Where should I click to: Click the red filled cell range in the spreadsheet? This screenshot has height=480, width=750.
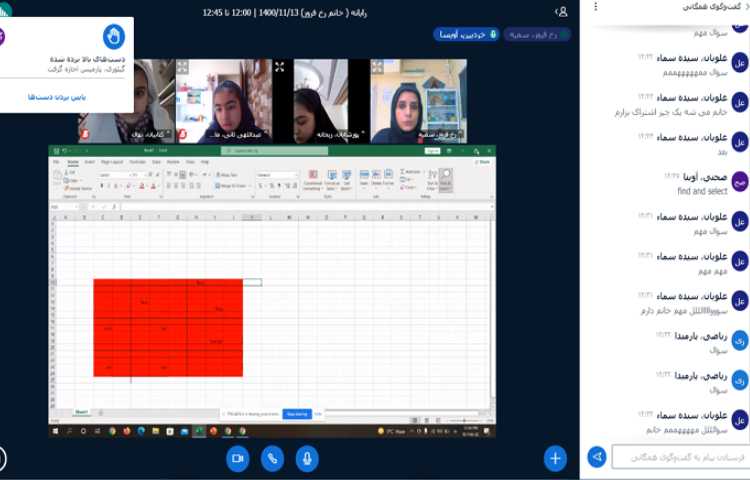[x=167, y=327]
